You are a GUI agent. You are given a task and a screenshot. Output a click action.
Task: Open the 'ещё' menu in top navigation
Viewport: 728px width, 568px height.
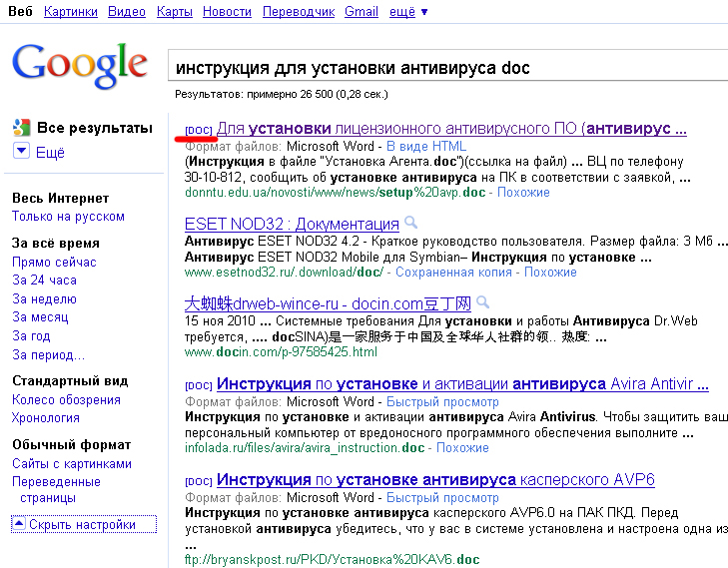point(407,12)
